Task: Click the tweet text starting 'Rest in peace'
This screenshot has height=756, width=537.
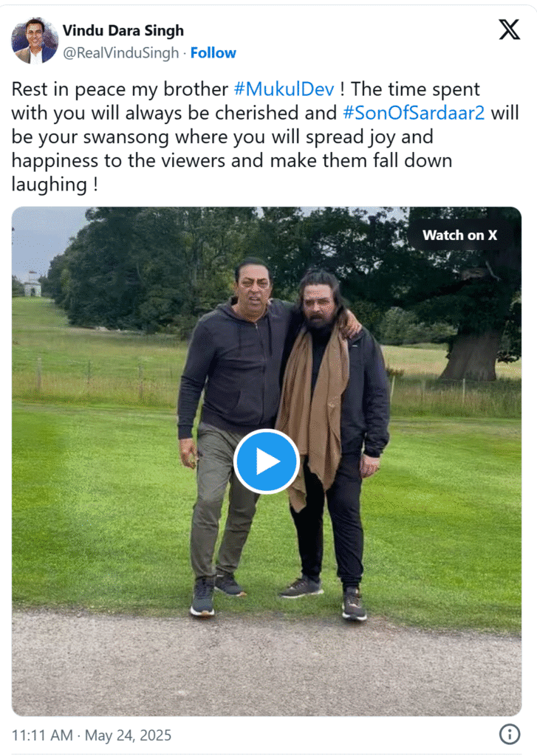Action: (x=265, y=137)
